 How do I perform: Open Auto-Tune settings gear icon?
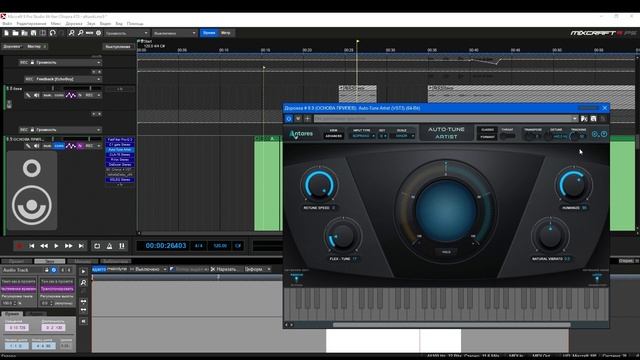[x=595, y=134]
